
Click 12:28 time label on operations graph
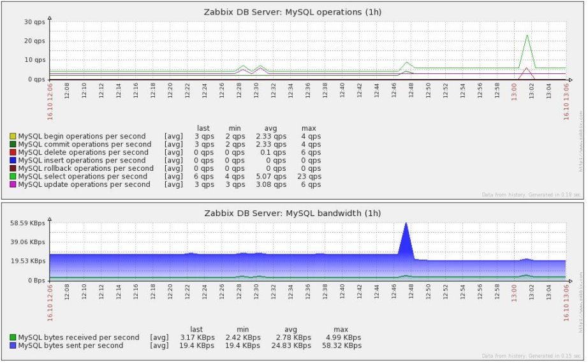(x=239, y=91)
